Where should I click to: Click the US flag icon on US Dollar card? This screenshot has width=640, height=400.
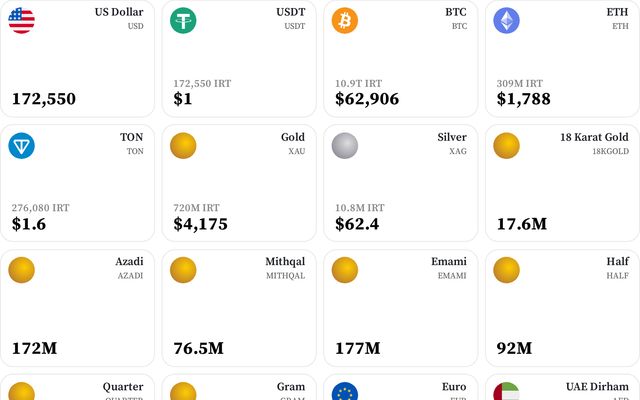[x=21, y=20]
